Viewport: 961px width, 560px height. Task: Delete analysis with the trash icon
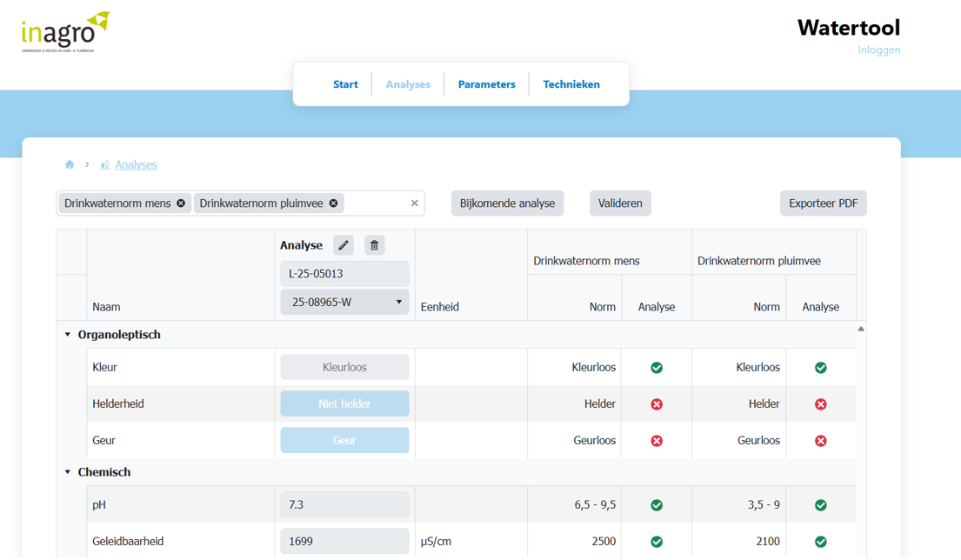[x=375, y=245]
